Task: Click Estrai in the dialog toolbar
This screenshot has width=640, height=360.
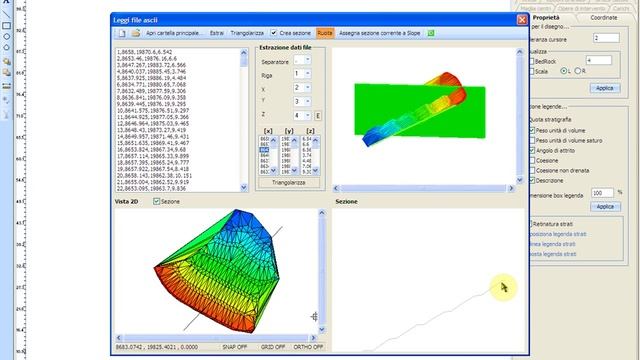Action: click(216, 33)
